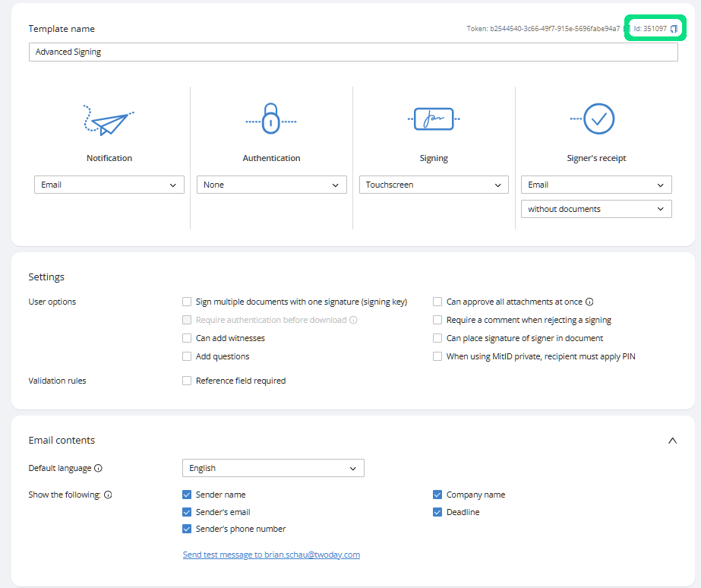Open the 'without documents' dropdown
This screenshot has height=588, width=701.
pos(596,209)
